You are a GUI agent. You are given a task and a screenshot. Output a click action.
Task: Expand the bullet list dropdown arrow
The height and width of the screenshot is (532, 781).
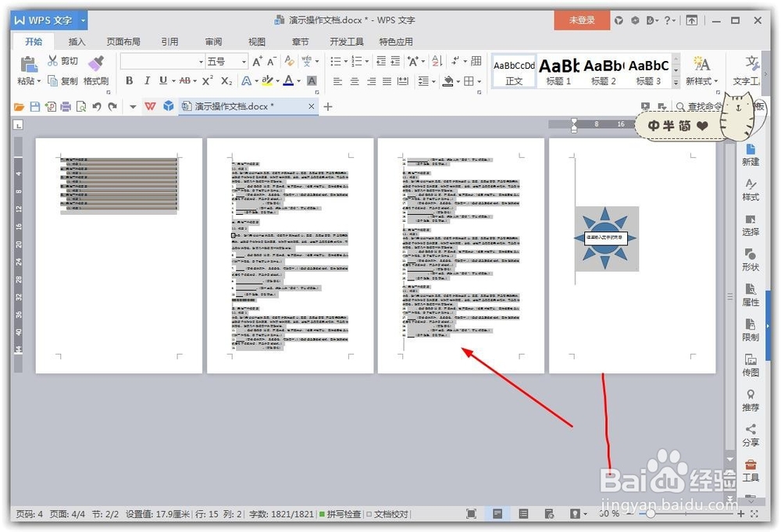tap(345, 61)
